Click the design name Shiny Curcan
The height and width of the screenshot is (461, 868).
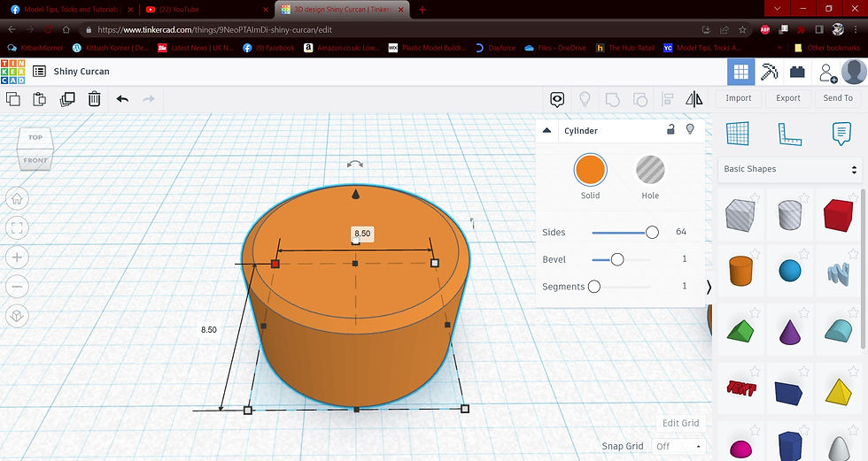[x=81, y=72]
